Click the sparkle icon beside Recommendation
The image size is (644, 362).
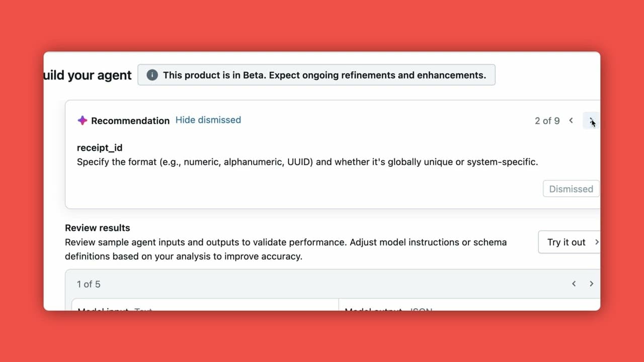(x=83, y=121)
